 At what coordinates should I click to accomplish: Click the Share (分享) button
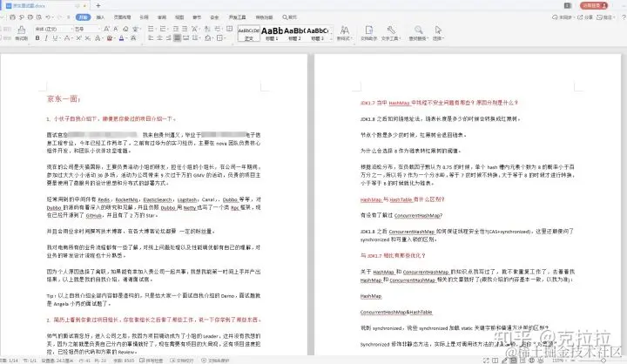click(x=585, y=17)
